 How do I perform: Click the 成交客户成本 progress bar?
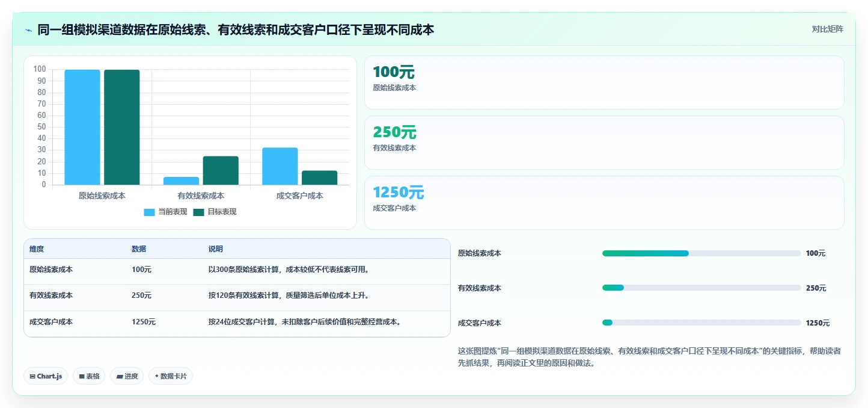pos(701,323)
